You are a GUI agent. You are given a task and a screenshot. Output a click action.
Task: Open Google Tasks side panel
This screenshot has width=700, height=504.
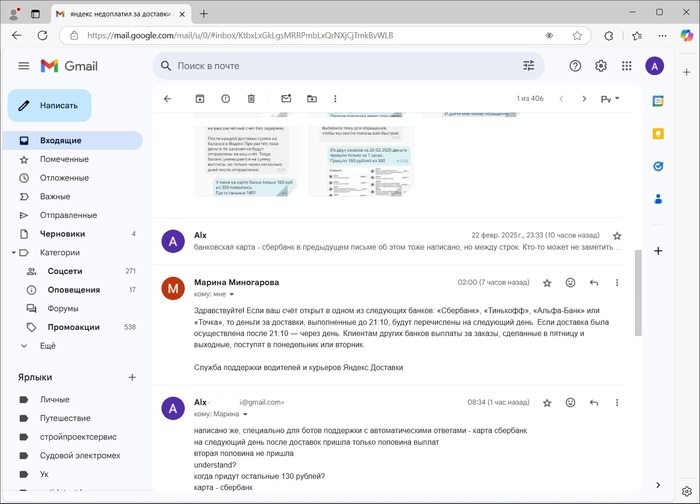(658, 167)
